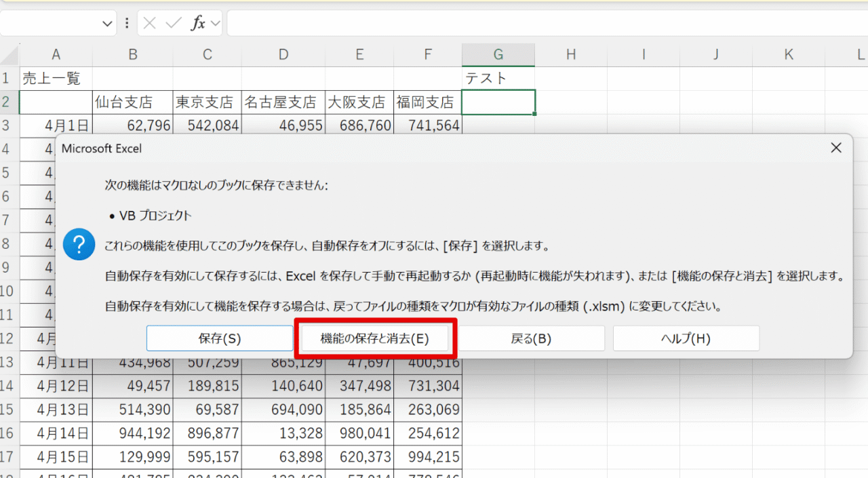Open help via the ヘルプ(H) button
Image resolution: width=868 pixels, height=478 pixels.
(686, 338)
